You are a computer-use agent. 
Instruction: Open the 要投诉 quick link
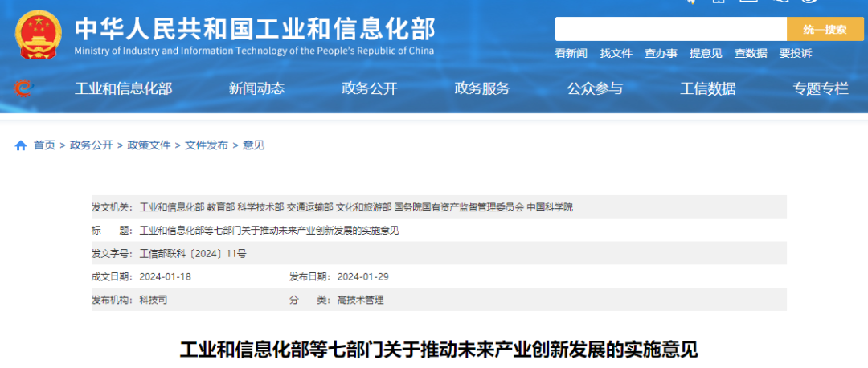(x=796, y=54)
